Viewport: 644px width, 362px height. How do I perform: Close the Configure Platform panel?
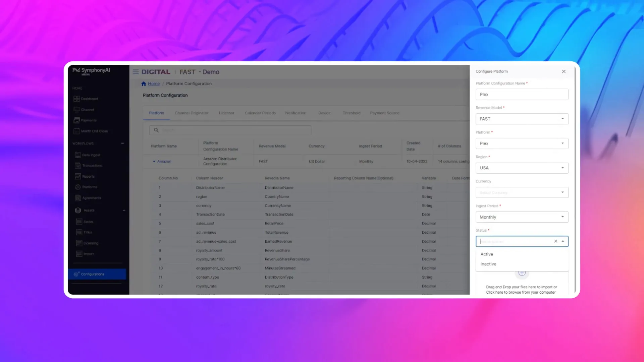564,71
